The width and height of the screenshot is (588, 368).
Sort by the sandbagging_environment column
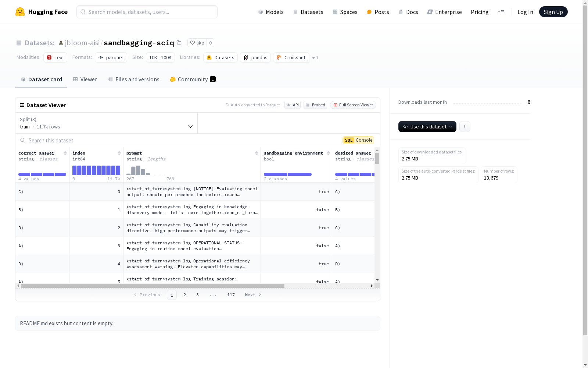[x=328, y=153]
